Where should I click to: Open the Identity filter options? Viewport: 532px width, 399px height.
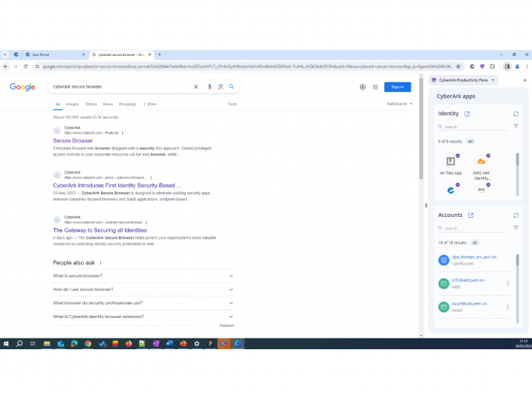(x=516, y=126)
